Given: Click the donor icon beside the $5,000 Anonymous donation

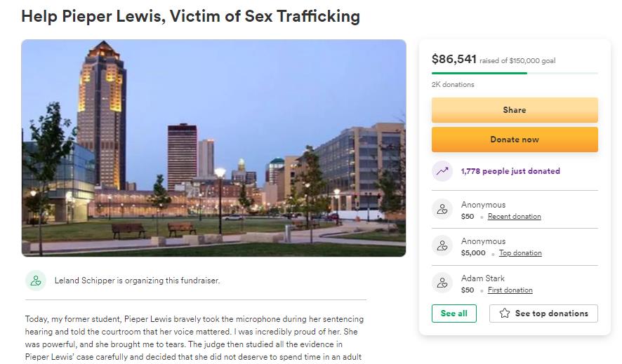Looking at the screenshot, I should coord(442,245).
